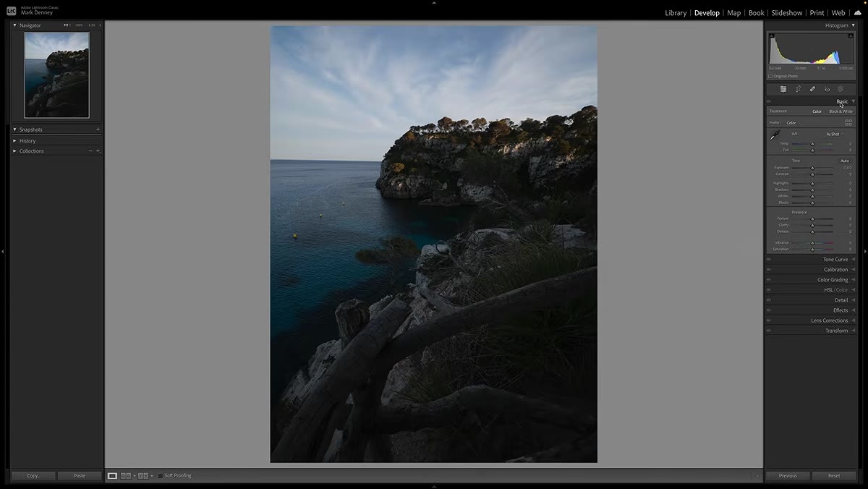
Task: Add a new collection with plus icon
Action: point(98,151)
